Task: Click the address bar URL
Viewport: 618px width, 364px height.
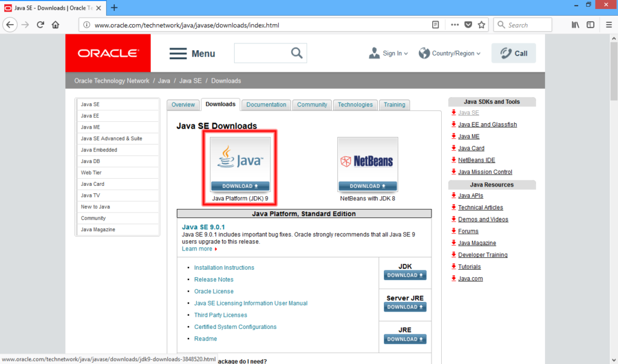Action: [x=187, y=25]
